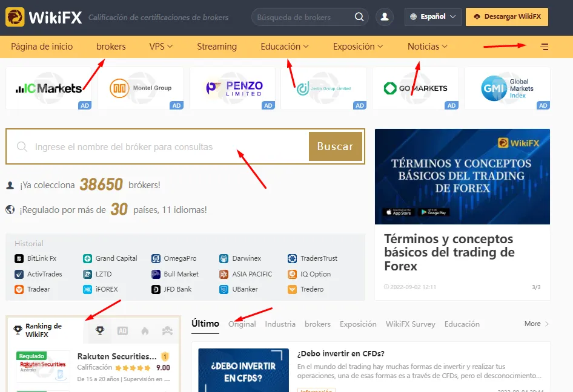573x392 pixels.
Task: Expand More news categories
Action: pos(537,324)
